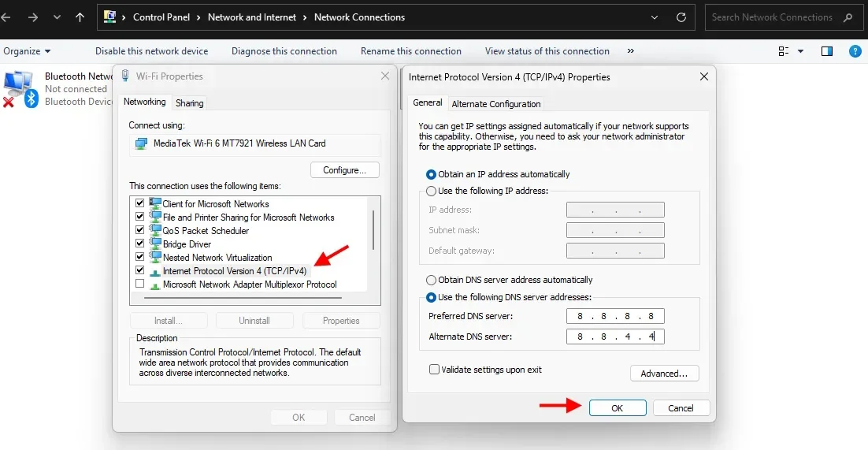
Task: Click Cancel in Wi-Fi Properties dialog
Action: 362,418
